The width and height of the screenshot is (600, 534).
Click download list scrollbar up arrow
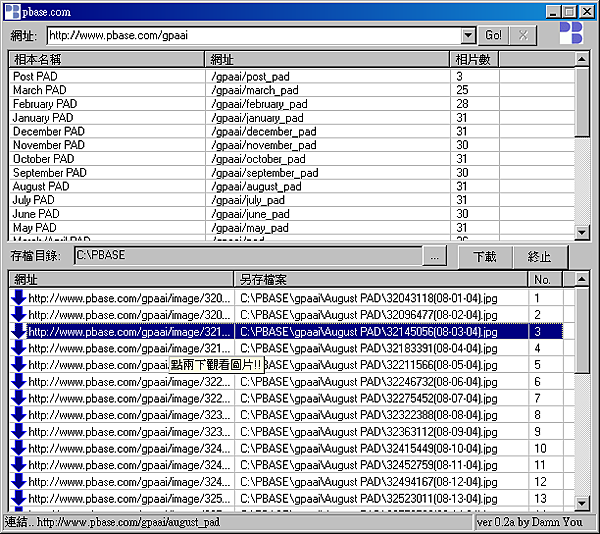tap(582, 279)
